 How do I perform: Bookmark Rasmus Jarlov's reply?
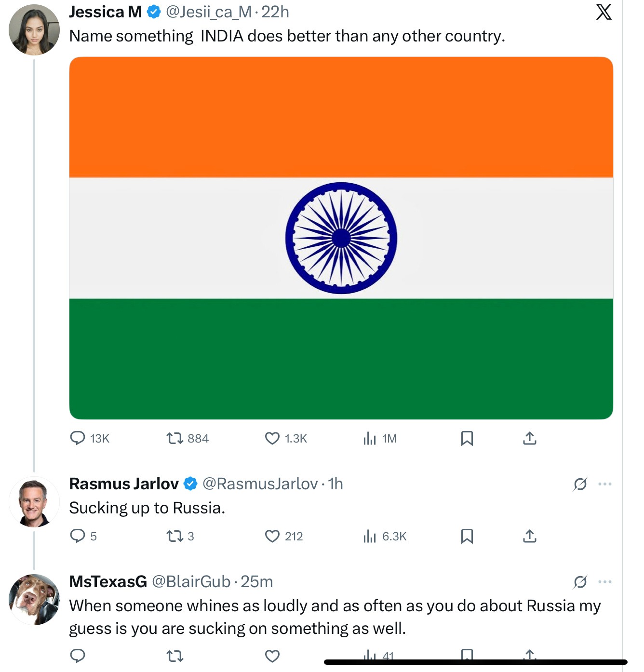coord(467,536)
